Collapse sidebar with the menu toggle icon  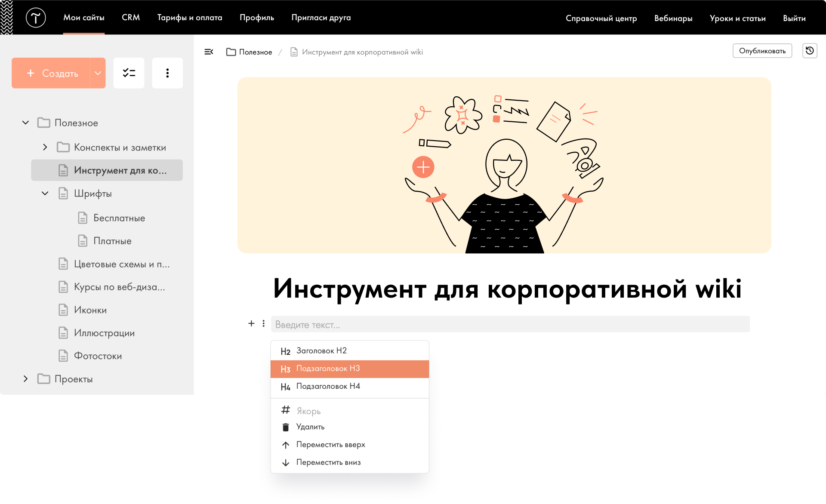point(209,52)
